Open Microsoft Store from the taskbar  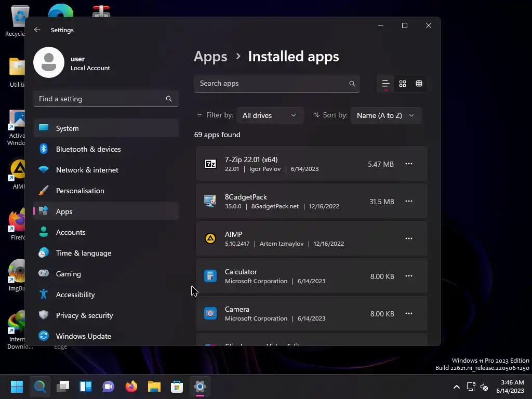[177, 387]
